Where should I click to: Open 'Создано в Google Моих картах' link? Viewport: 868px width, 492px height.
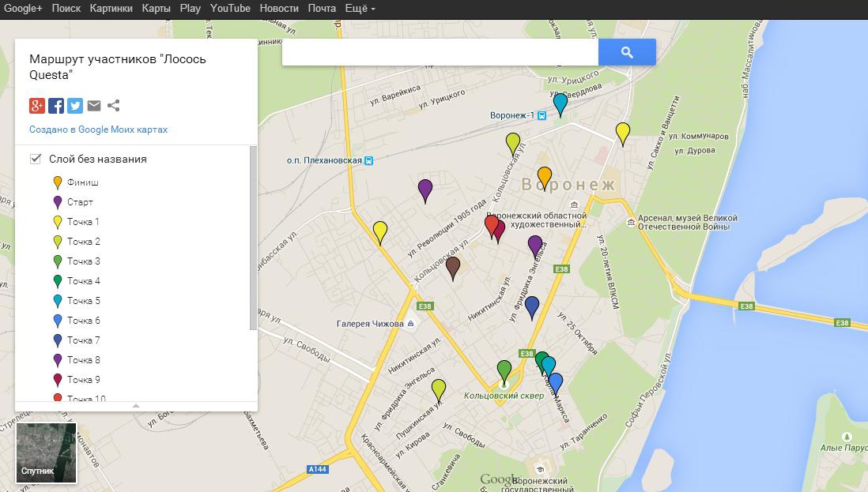(99, 130)
